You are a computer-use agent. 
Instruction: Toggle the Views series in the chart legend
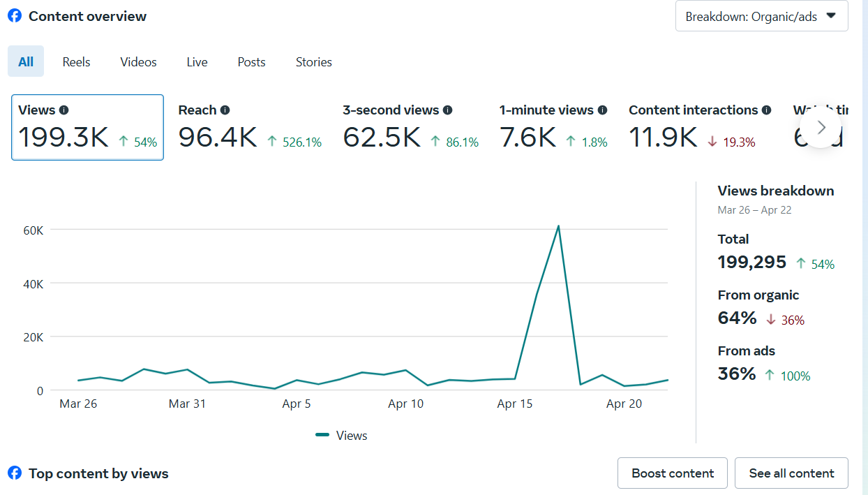341,435
